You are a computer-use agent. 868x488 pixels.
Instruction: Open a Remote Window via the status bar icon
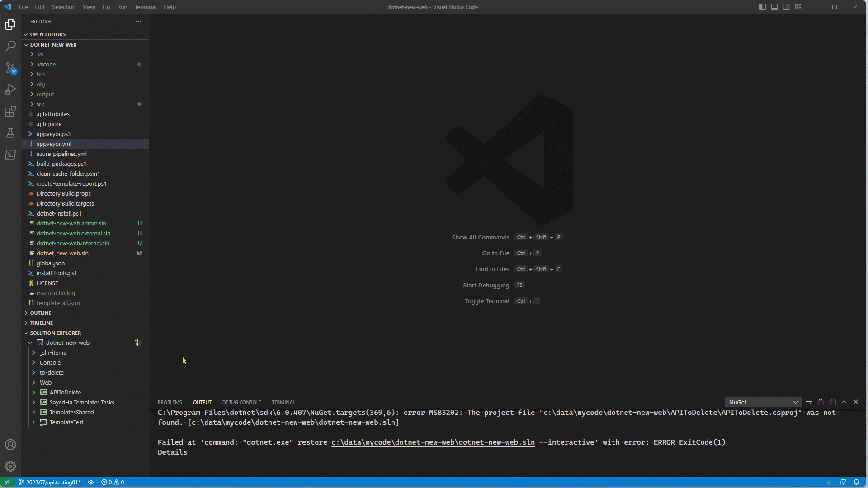(x=7, y=482)
